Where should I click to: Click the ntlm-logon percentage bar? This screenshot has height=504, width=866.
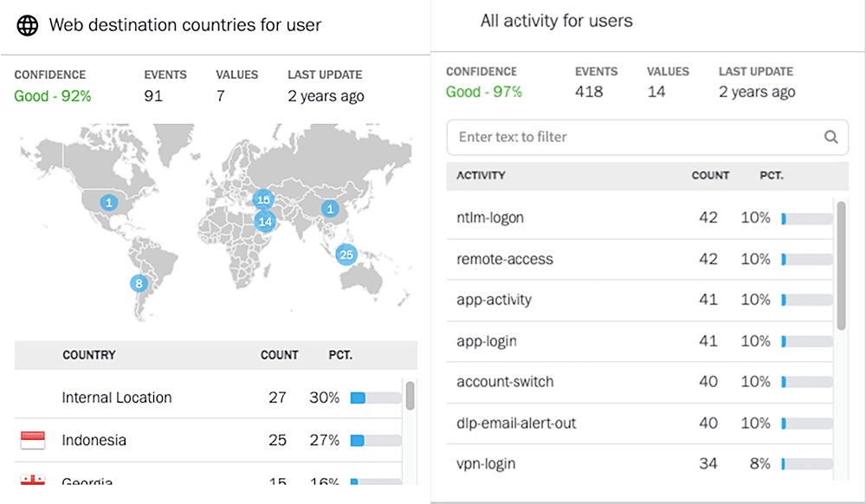click(x=807, y=219)
